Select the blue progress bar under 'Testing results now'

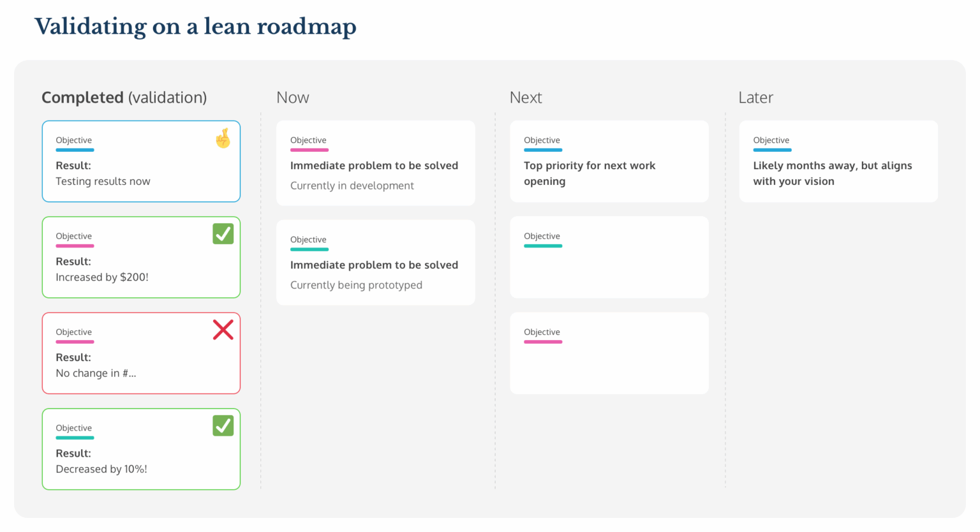[74, 150]
